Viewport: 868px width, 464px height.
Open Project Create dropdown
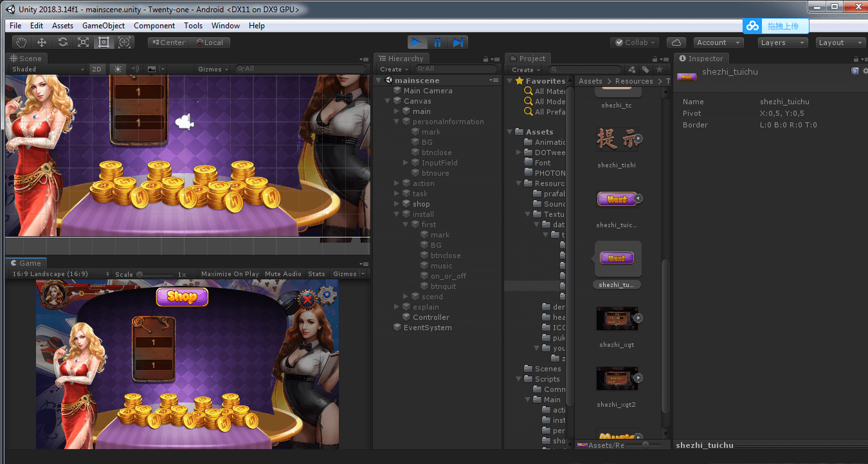tap(525, 70)
